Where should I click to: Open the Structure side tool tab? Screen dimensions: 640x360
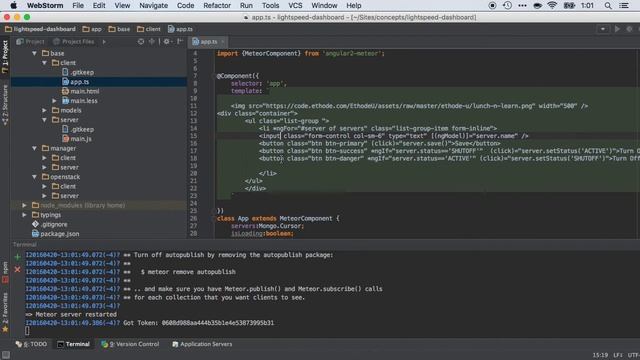click(x=5, y=105)
